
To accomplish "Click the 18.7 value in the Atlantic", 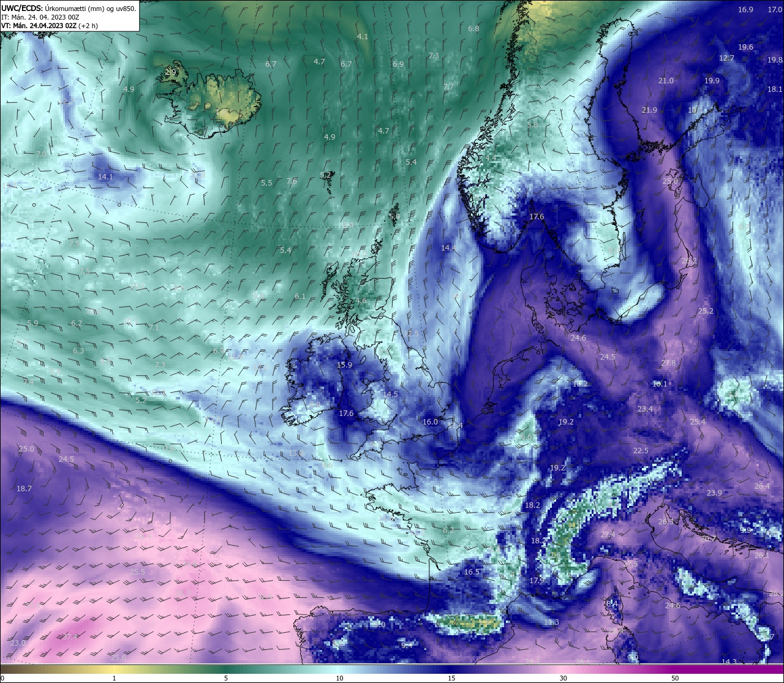I will pos(24,489).
